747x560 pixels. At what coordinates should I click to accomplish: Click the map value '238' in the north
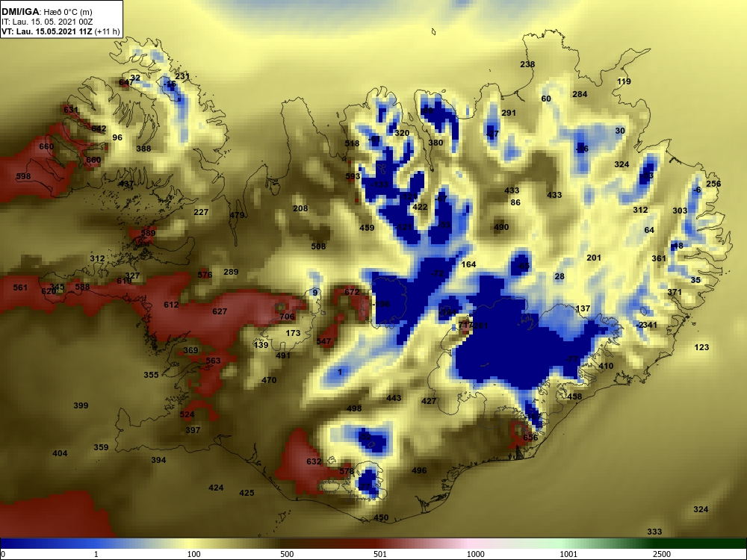click(x=527, y=64)
